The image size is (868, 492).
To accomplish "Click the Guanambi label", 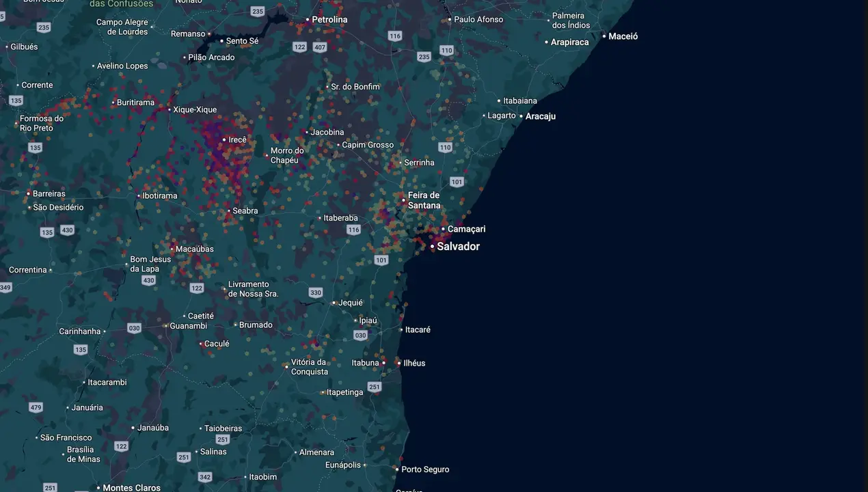I will [189, 326].
